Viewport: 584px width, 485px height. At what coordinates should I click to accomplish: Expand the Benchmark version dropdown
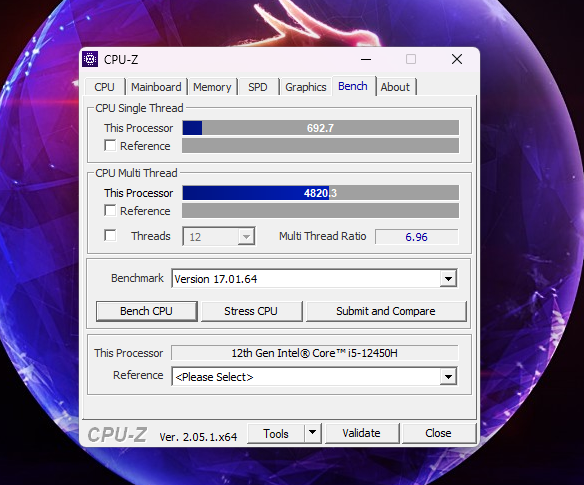(x=448, y=279)
